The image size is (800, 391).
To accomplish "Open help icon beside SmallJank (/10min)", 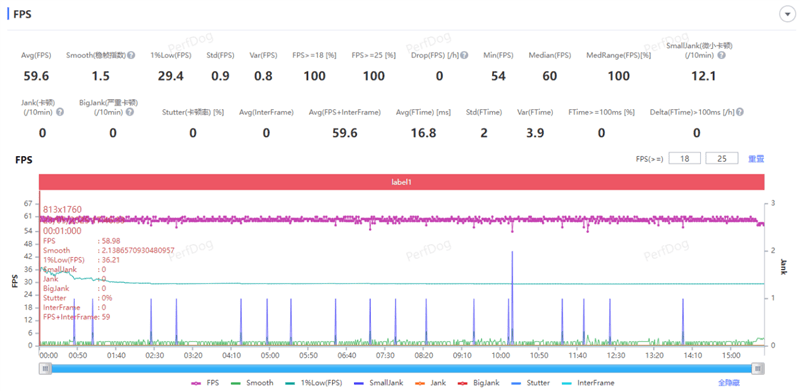I will click(721, 55).
